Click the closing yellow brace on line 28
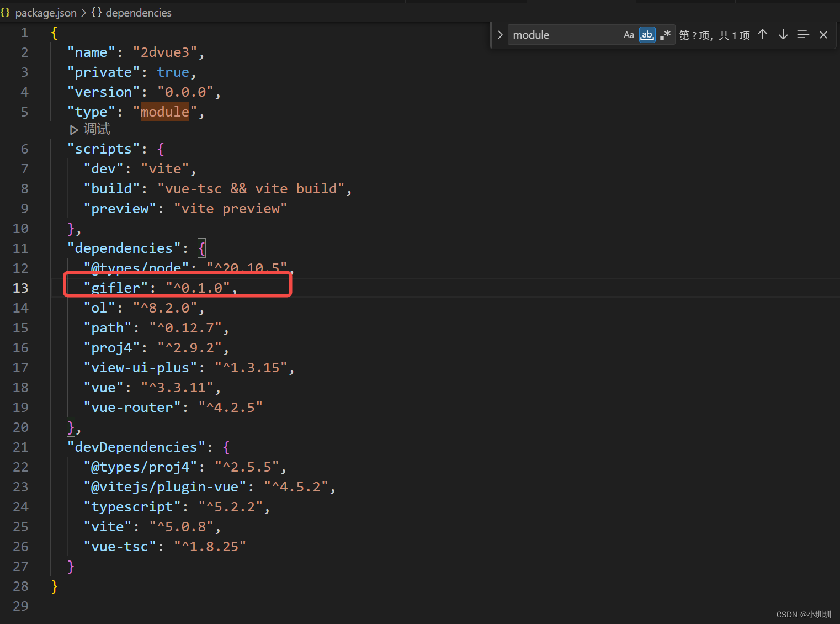The height and width of the screenshot is (624, 840). pos(54,586)
